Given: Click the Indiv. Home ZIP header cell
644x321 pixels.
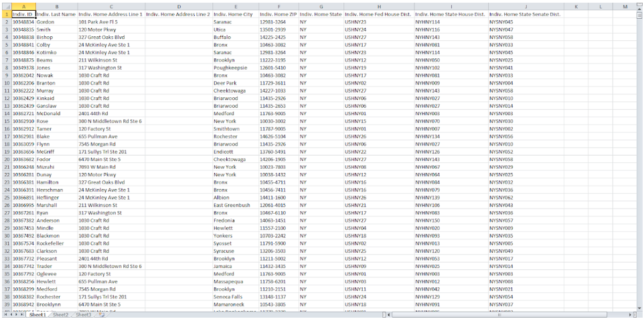Looking at the screenshot, I should coord(278,14).
